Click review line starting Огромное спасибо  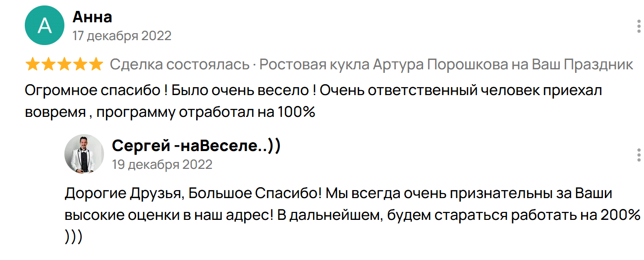316,92
